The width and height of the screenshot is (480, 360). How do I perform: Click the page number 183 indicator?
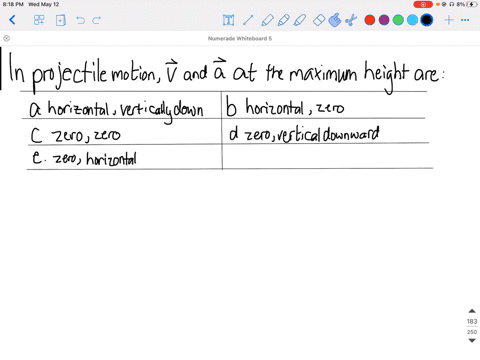tap(472, 321)
